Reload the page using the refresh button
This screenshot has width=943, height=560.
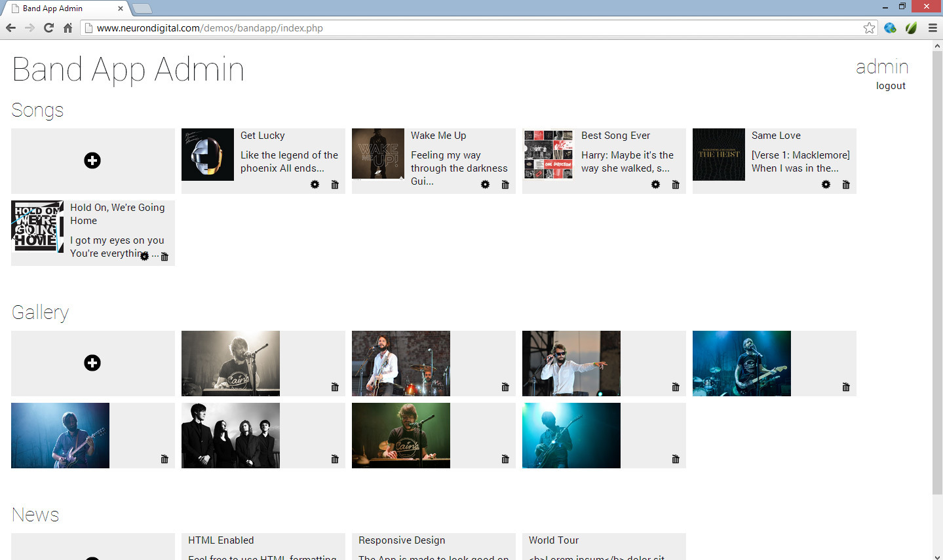pyautogui.click(x=48, y=28)
